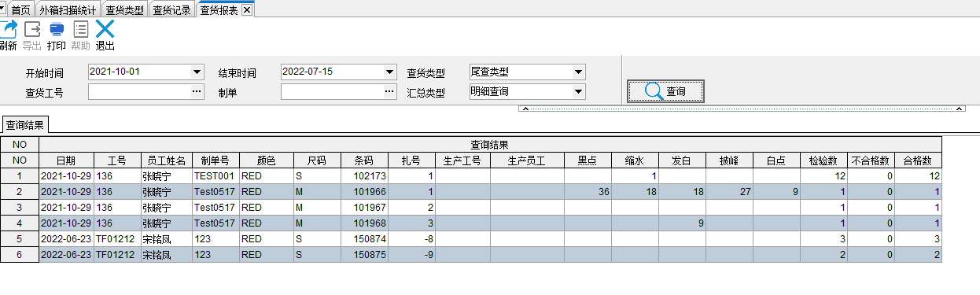Click barcode cell 150874
980x295 pixels.
(x=364, y=239)
